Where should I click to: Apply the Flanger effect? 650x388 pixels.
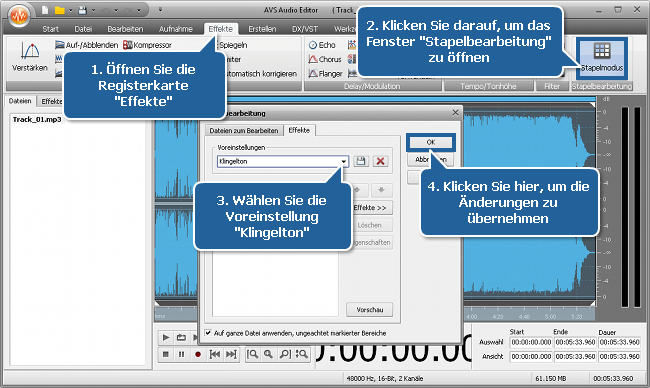325,74
